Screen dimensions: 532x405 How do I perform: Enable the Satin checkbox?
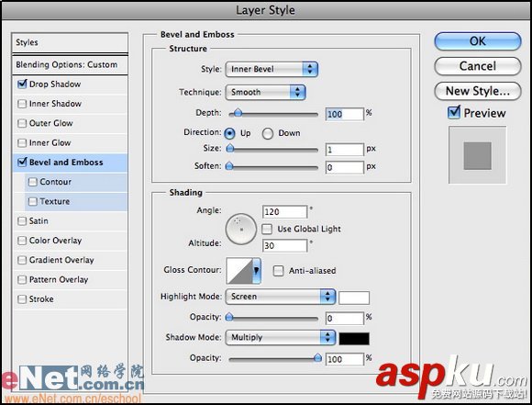[22, 221]
